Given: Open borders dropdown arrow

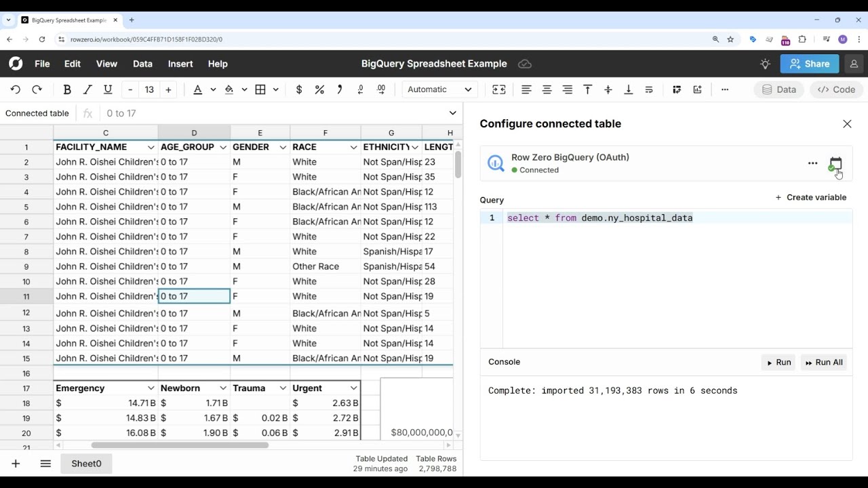Looking at the screenshot, I should [x=275, y=89].
